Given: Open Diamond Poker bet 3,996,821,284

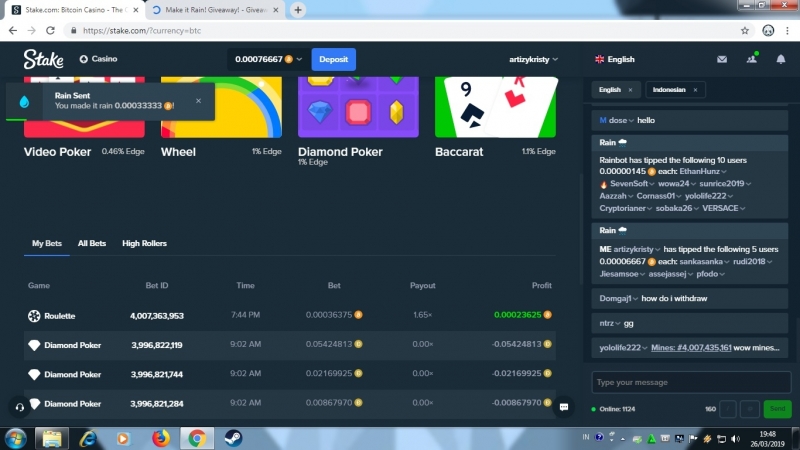Looking at the screenshot, I should (x=157, y=404).
